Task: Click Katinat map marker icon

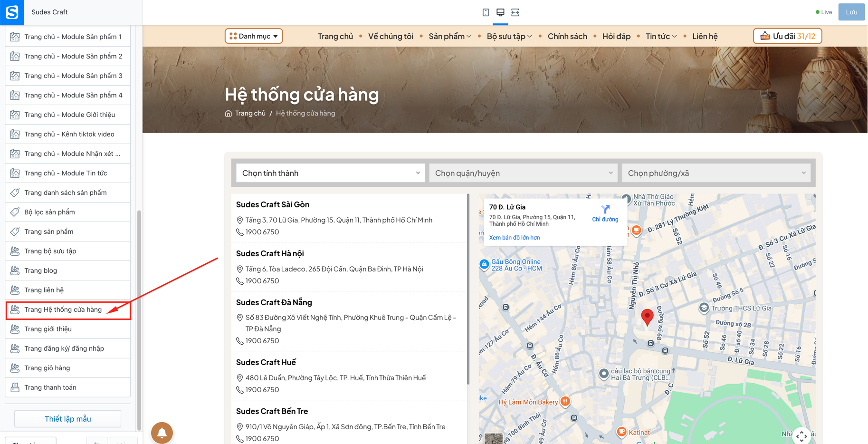Action: tap(621, 432)
